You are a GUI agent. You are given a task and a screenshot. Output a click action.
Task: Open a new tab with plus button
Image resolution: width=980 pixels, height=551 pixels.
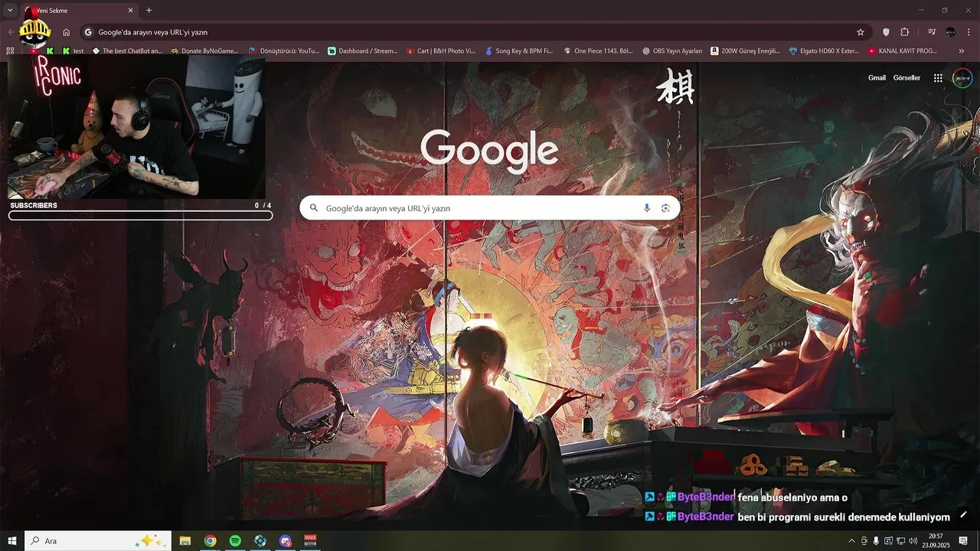pos(149,11)
